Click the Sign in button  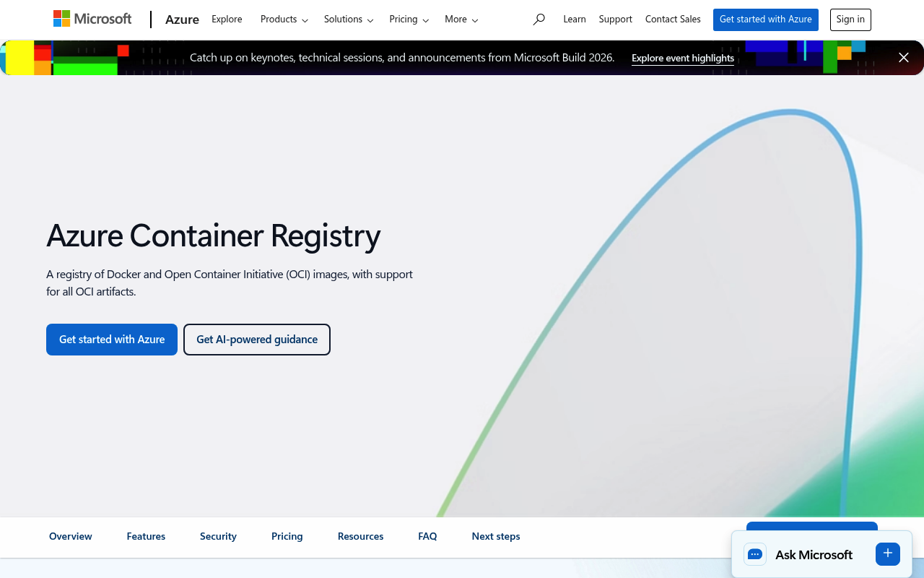(x=850, y=20)
